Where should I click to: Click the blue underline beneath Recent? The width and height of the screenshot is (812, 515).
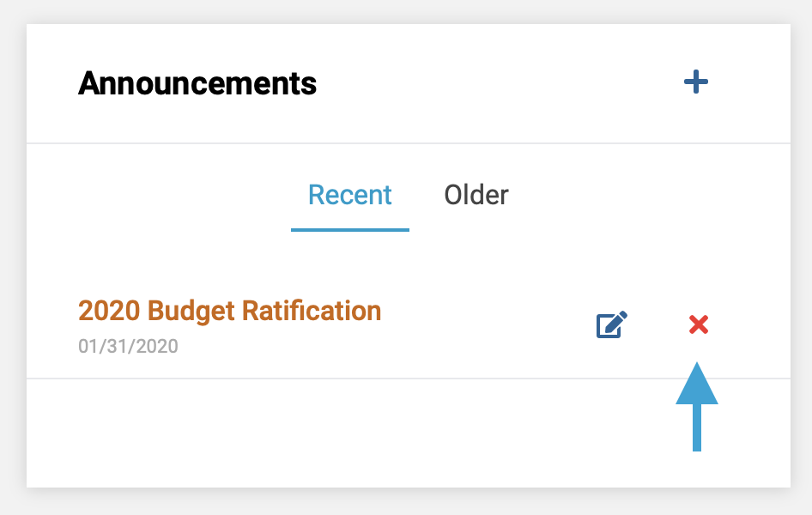(x=350, y=230)
